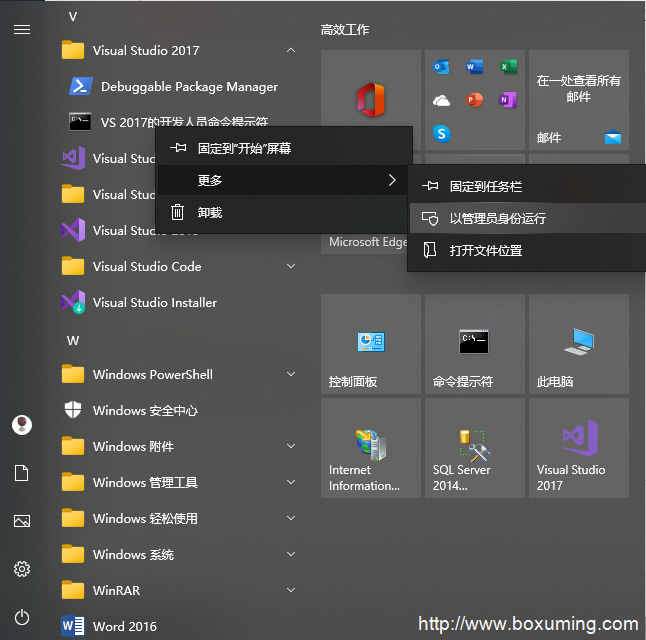Expand the Visual Studio Code folder
The image size is (646, 640).
291,266
